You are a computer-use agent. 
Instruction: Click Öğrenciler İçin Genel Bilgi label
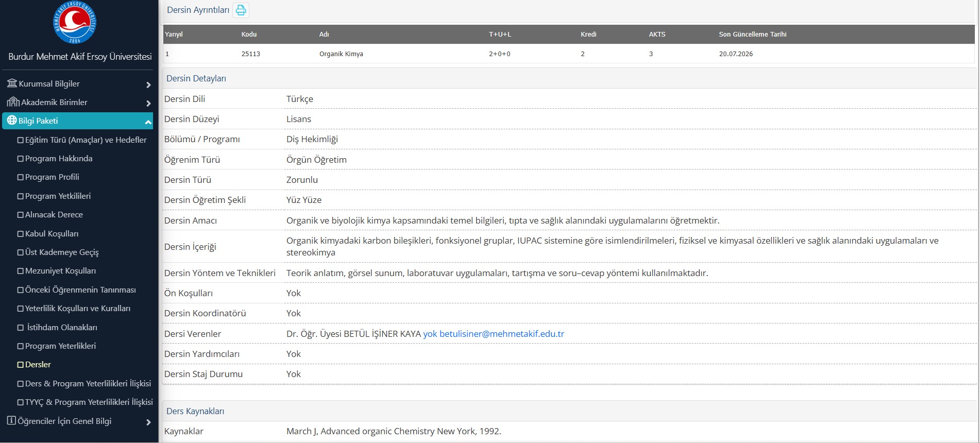[x=64, y=421]
